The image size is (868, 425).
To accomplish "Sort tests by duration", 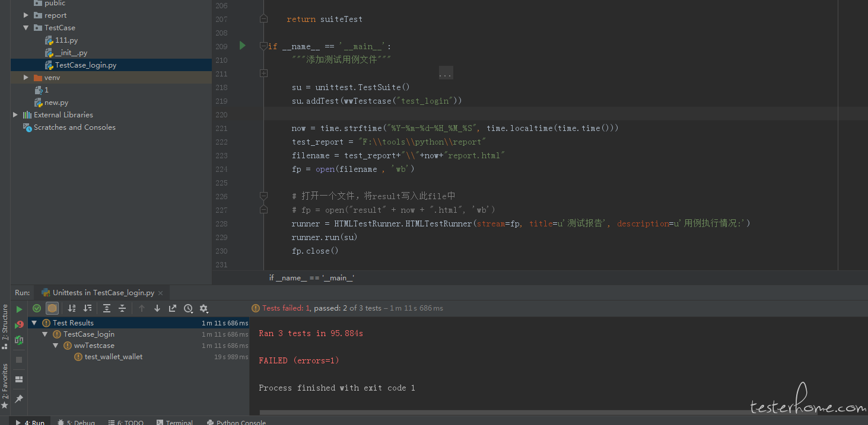I will pos(87,308).
